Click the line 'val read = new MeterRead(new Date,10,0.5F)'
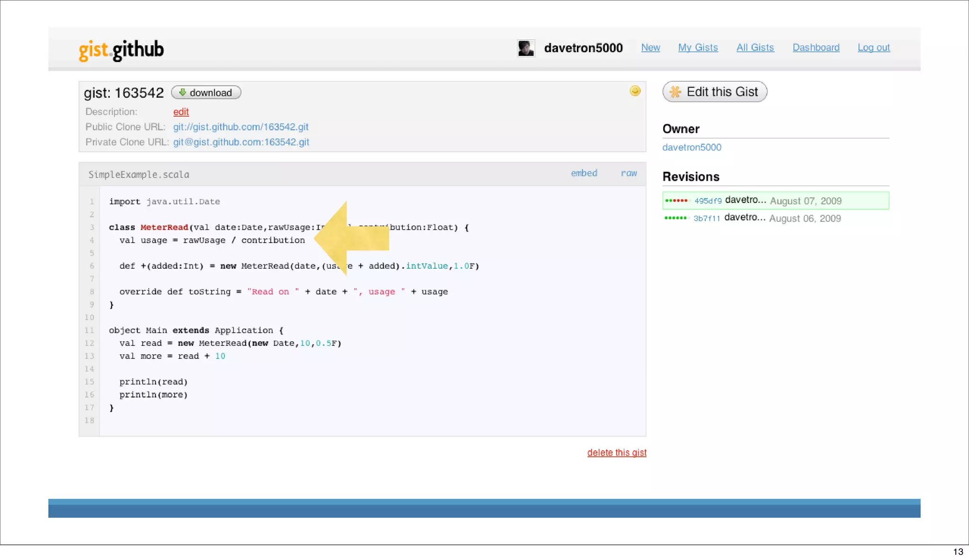969x560 pixels. (230, 343)
